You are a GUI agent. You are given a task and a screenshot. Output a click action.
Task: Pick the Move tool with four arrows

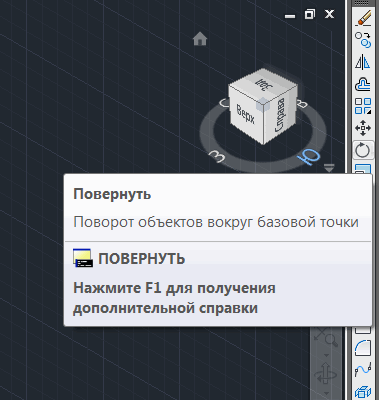(x=363, y=128)
